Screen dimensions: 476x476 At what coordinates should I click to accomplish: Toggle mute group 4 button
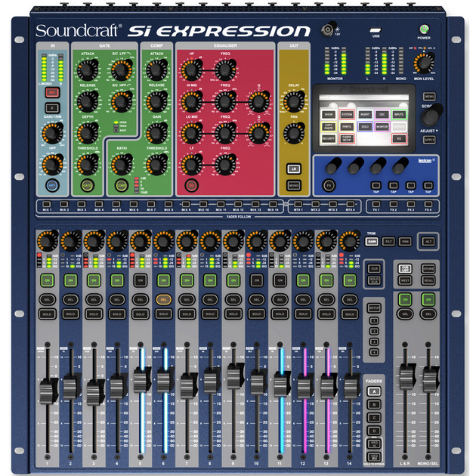coord(374,352)
